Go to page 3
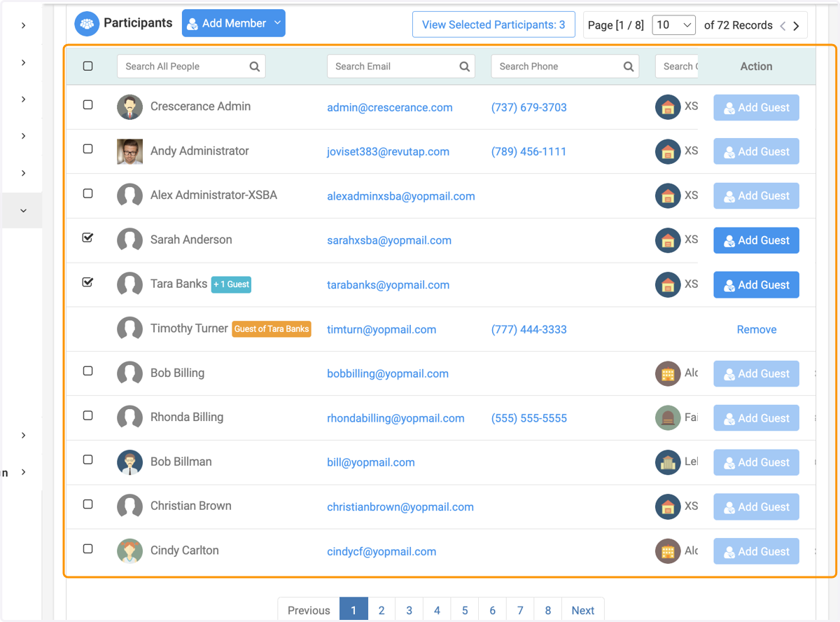The image size is (840, 622). (x=409, y=609)
